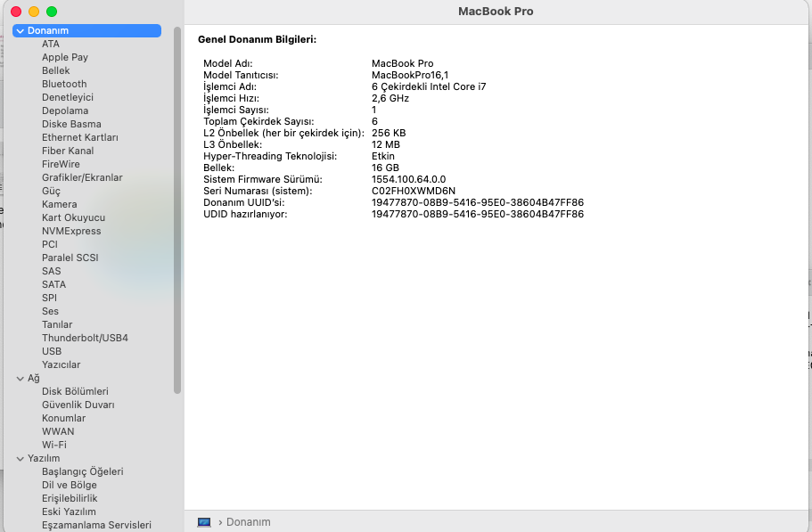This screenshot has height=532, width=812.
Task: Collapse the Donanım section chevron
Action: click(21, 31)
